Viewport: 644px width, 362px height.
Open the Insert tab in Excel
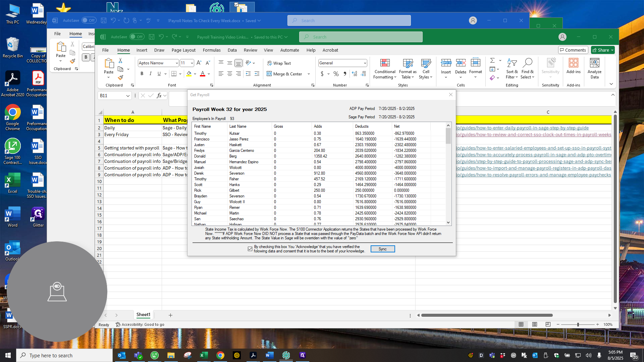tap(142, 50)
